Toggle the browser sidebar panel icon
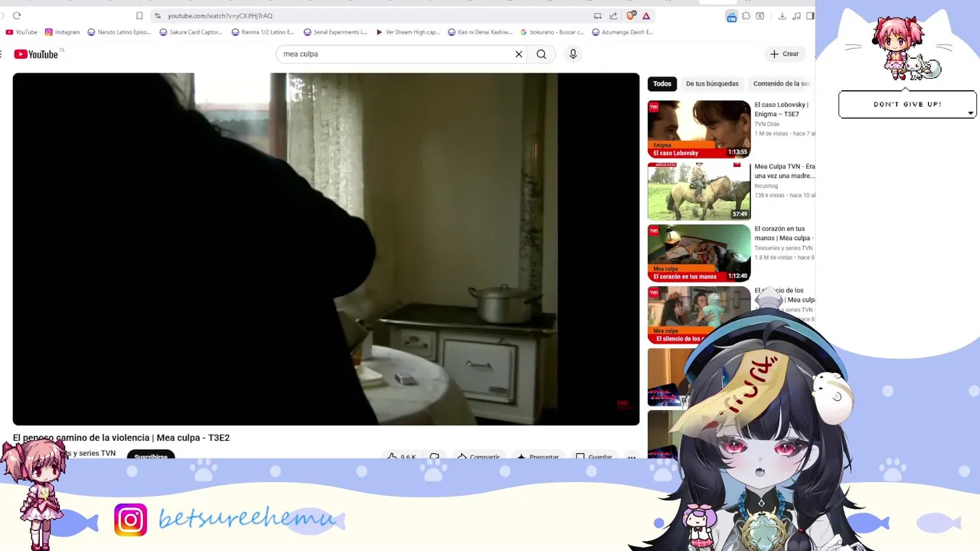Viewport: 980px width, 551px height. (x=810, y=15)
